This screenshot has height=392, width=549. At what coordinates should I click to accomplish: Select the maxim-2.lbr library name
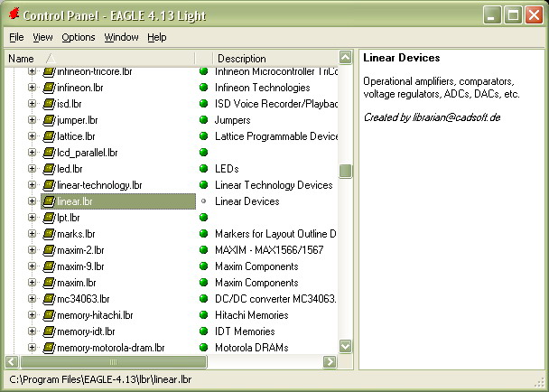coord(80,250)
